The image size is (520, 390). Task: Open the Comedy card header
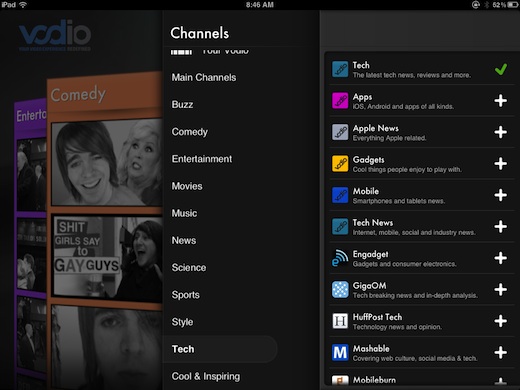105,93
